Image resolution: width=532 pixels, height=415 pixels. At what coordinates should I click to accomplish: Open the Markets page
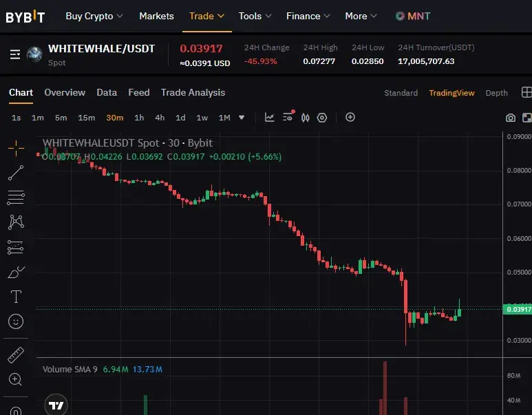pos(156,16)
